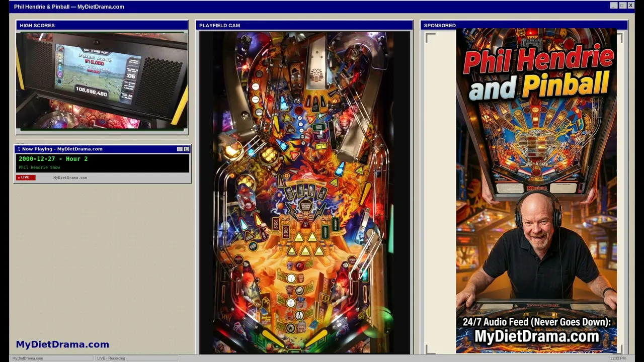Select the '2000-12-27 - Hour 2' track title
Viewport: 644px width, 362px height.
pos(53,159)
